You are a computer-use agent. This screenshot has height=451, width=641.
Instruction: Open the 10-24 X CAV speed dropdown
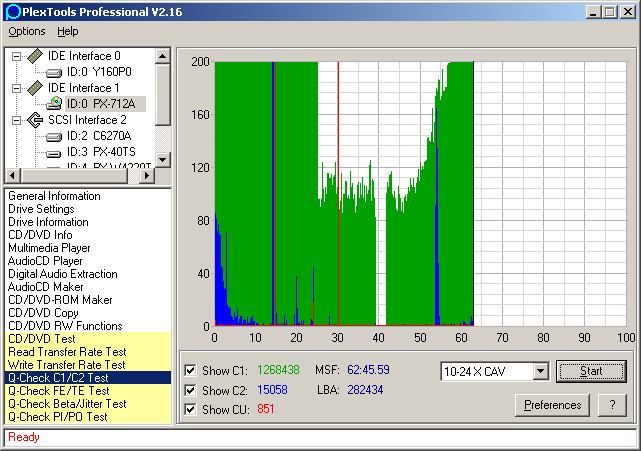click(x=540, y=371)
